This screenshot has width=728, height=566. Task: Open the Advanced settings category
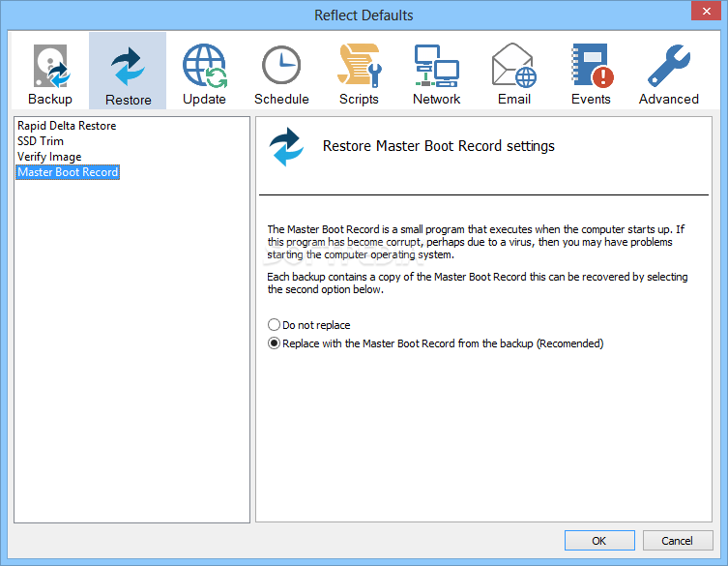pos(669,71)
